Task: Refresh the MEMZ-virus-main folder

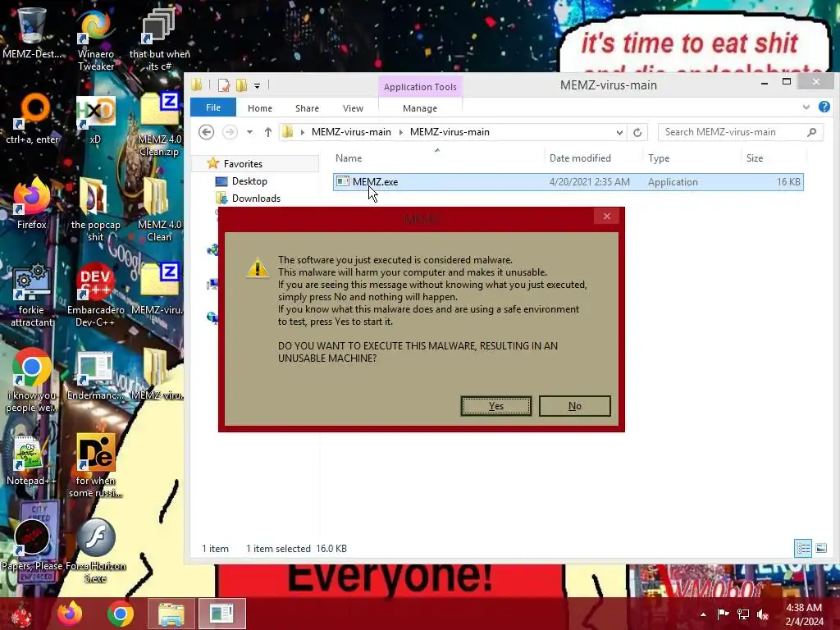Action: click(637, 132)
